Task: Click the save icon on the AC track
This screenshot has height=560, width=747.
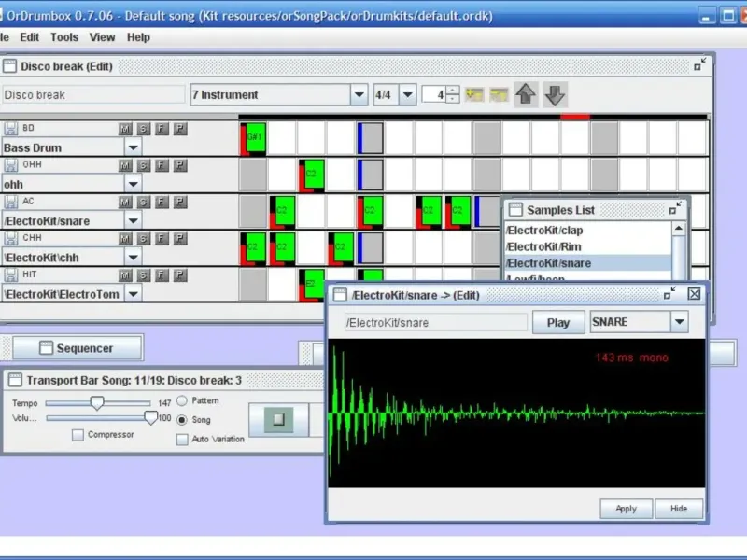Action: pyautogui.click(x=10, y=202)
